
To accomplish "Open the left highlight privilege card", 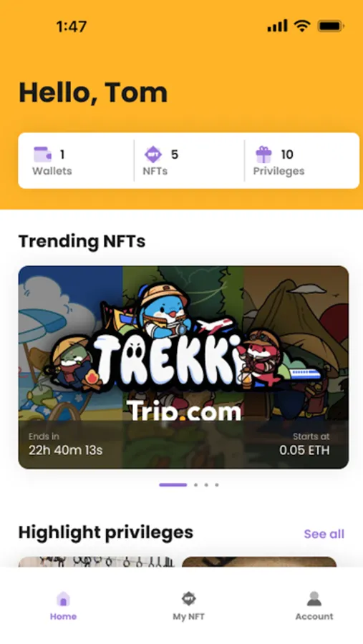I will (x=96, y=562).
